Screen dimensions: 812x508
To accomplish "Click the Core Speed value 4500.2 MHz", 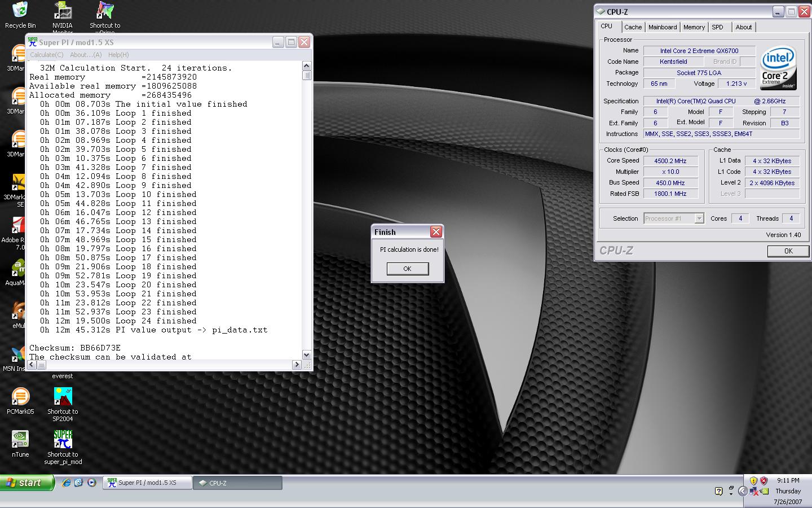I will click(670, 161).
